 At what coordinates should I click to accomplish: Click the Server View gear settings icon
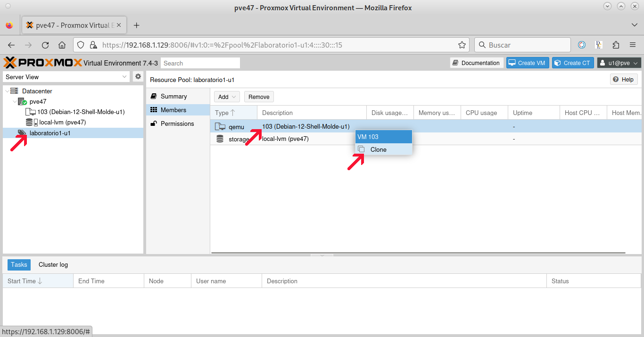pyautogui.click(x=138, y=76)
